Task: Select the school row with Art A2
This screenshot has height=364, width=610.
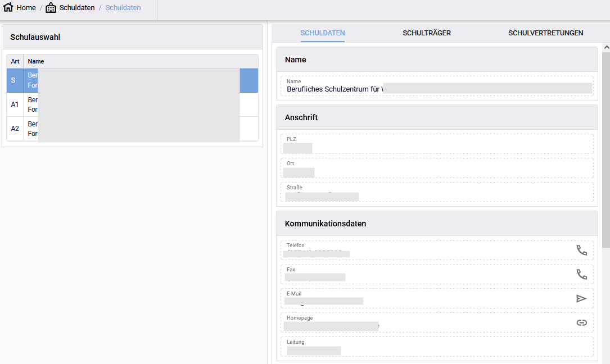Action: pos(132,129)
